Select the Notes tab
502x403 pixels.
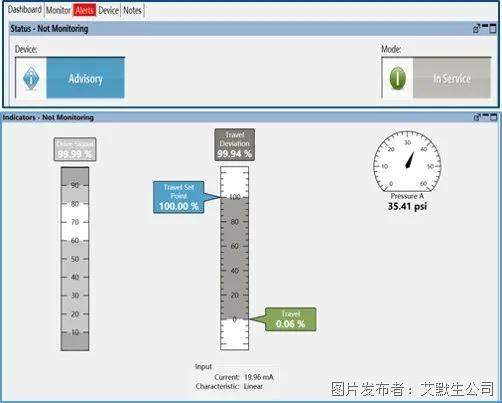coord(132,11)
